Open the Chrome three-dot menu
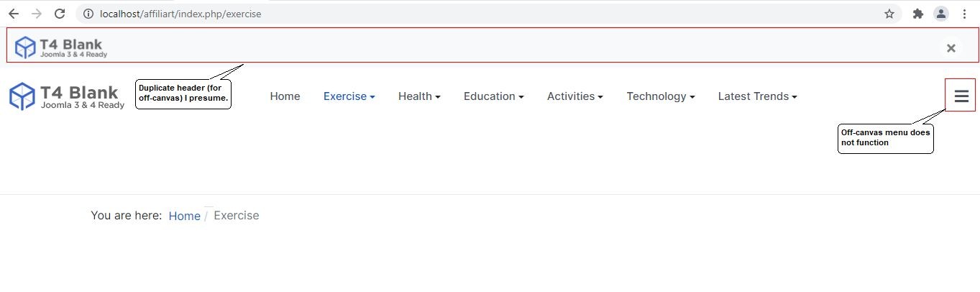Viewport: 980px width, 292px height. coord(964,14)
